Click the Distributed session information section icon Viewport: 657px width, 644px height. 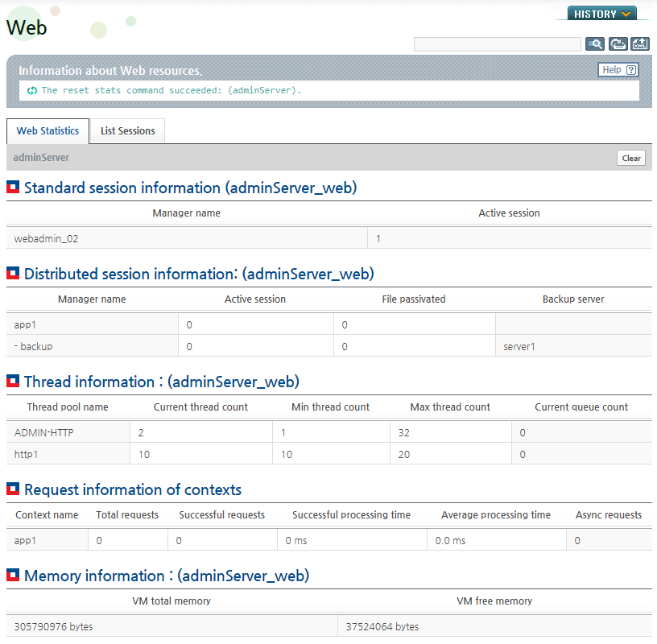pos(13,273)
